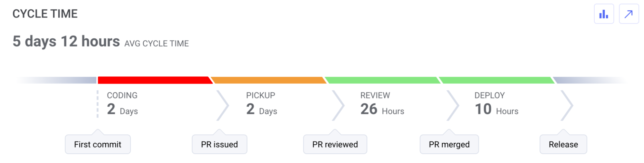The width and height of the screenshot is (644, 163).
Task: Click the Release marker label
Action: coord(563,144)
